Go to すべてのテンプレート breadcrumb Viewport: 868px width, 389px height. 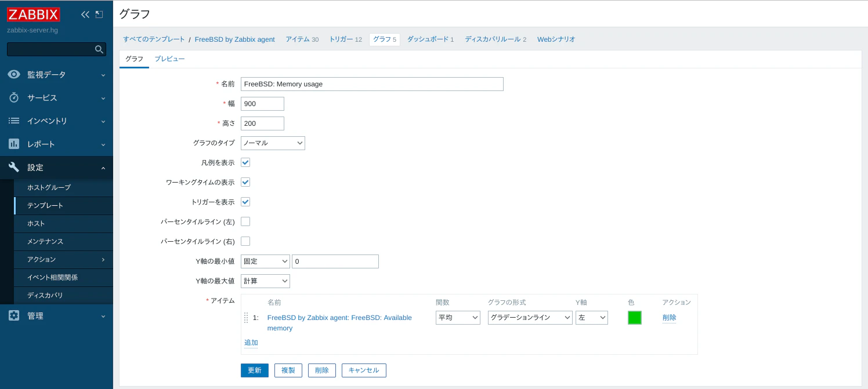coord(154,39)
